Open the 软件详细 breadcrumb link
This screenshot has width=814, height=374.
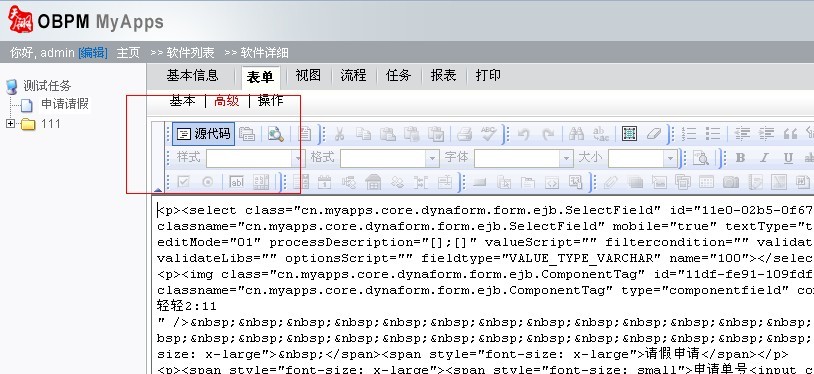tap(264, 52)
